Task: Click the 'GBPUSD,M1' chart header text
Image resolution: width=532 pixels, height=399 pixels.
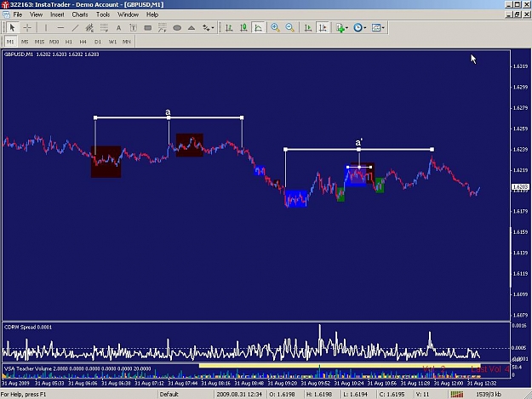Action: [19, 54]
